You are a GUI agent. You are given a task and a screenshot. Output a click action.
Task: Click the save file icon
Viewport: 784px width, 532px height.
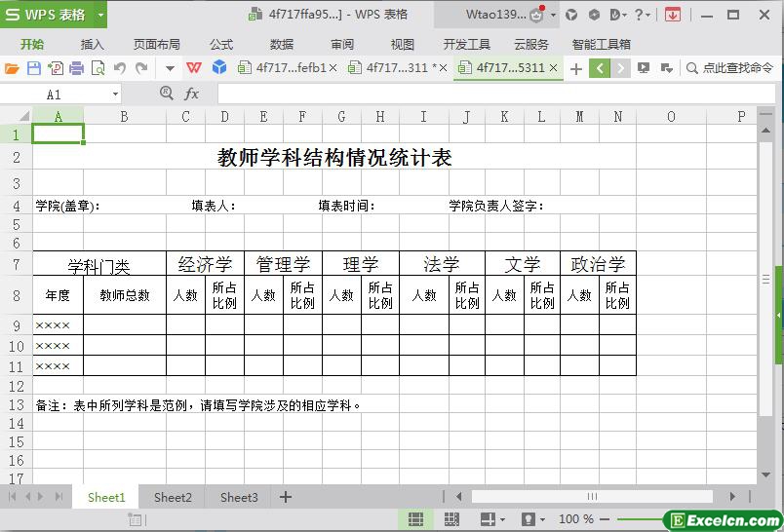point(33,68)
